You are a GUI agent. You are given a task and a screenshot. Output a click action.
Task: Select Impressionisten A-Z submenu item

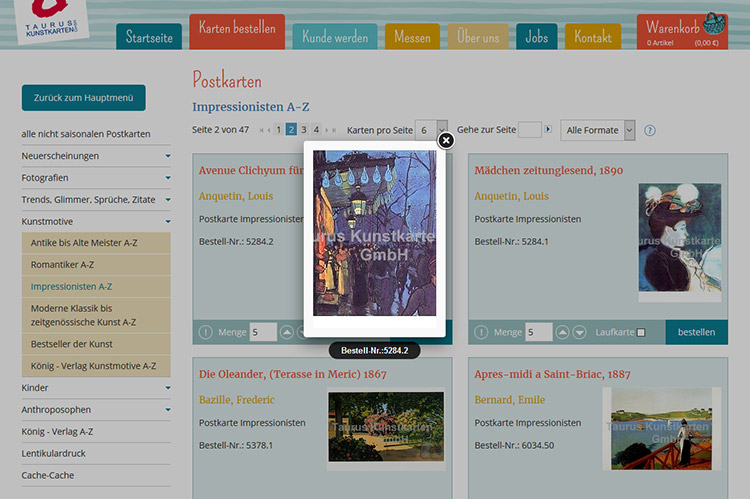[96, 287]
